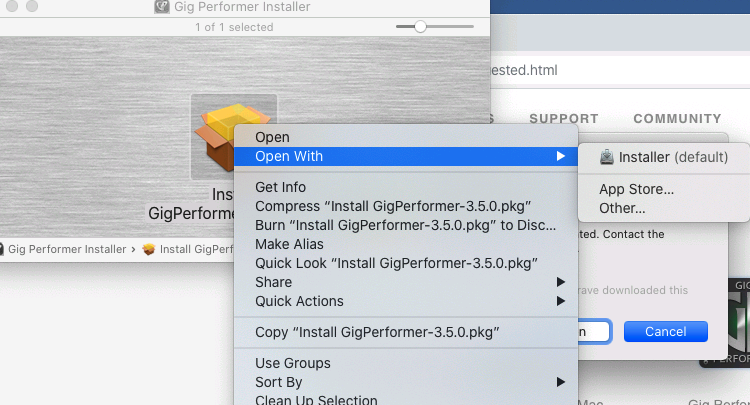Adjust the Finder icon size slider
Screen dimensions: 750x405
point(420,27)
